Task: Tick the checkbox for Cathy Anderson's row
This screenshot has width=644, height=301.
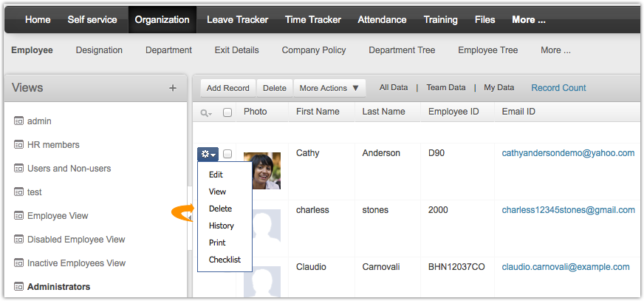Action: click(227, 154)
